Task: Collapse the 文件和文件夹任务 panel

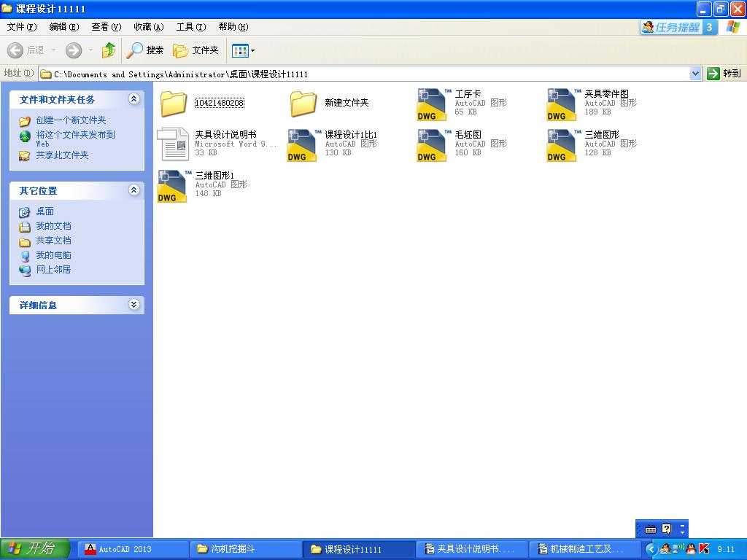Action: pos(134,99)
